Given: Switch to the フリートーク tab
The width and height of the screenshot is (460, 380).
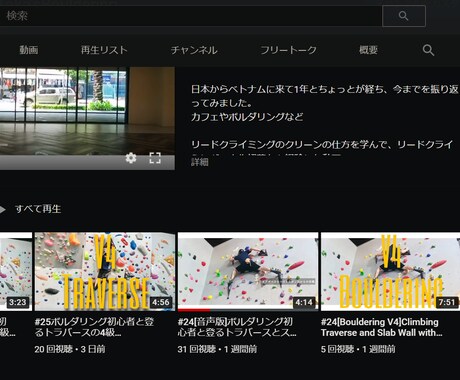Looking at the screenshot, I should point(288,50).
